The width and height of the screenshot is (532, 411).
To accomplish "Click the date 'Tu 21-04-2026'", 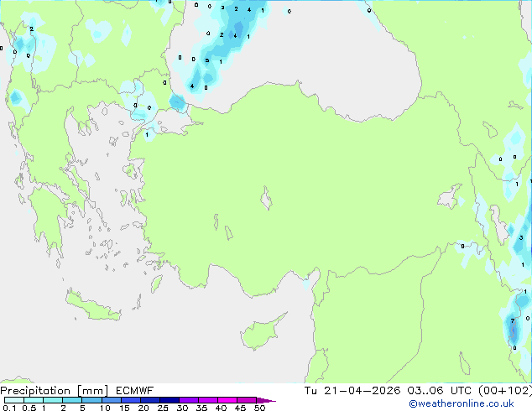I will pos(352,391).
